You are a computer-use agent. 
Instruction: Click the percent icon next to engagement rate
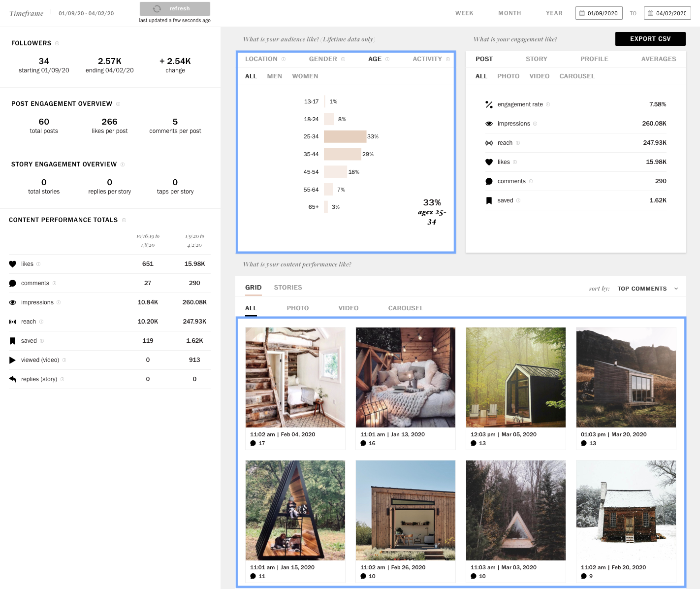(x=489, y=104)
